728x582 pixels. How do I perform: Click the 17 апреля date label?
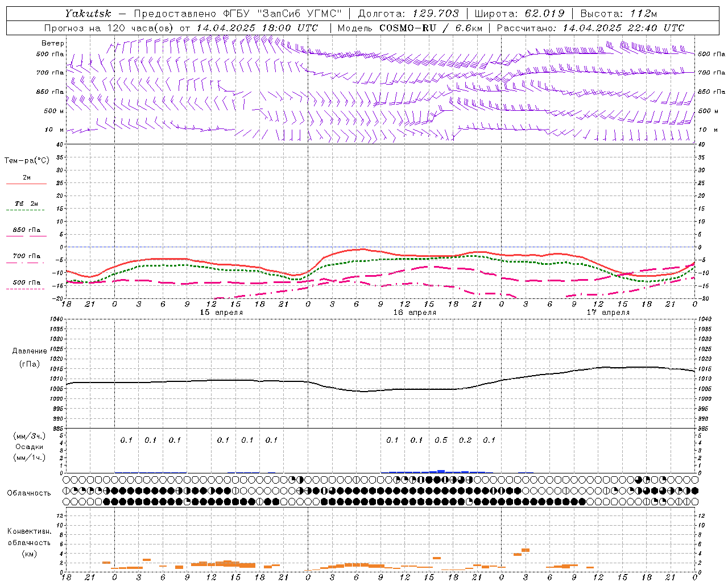608,313
